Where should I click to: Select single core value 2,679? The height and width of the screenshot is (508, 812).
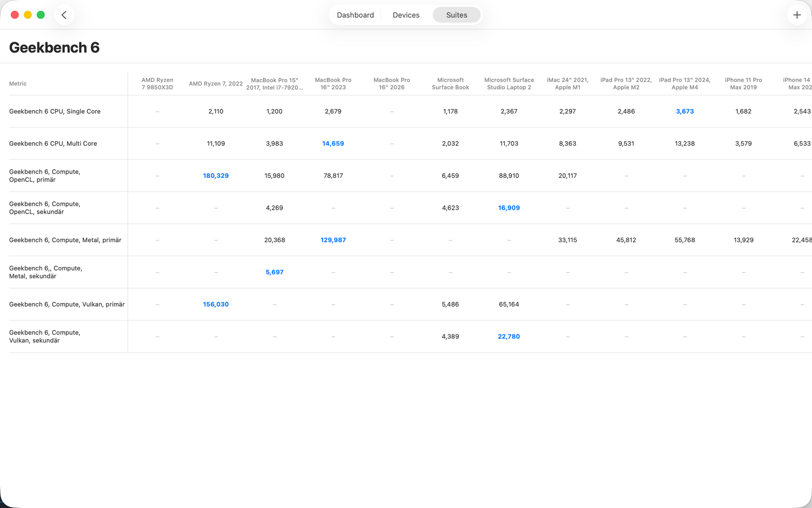point(333,111)
